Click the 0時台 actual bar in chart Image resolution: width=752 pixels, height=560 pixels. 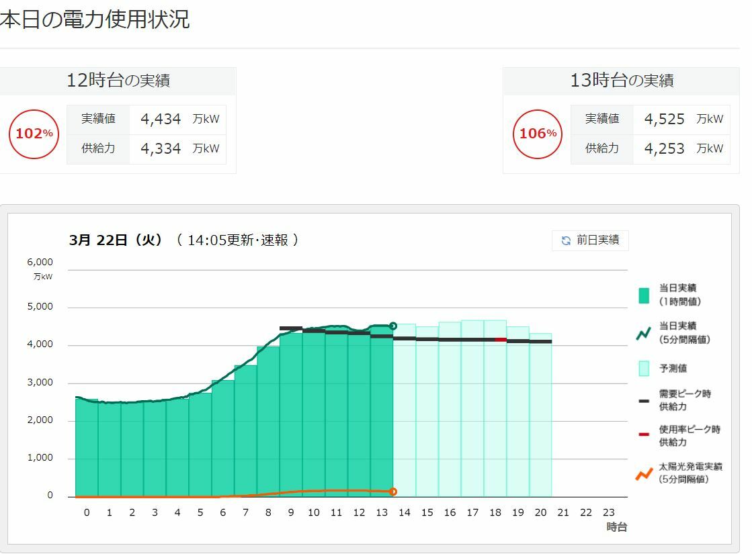87,448
